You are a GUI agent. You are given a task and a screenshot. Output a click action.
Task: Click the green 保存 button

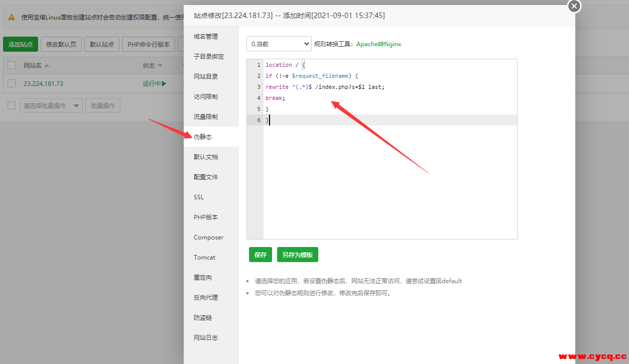point(260,255)
